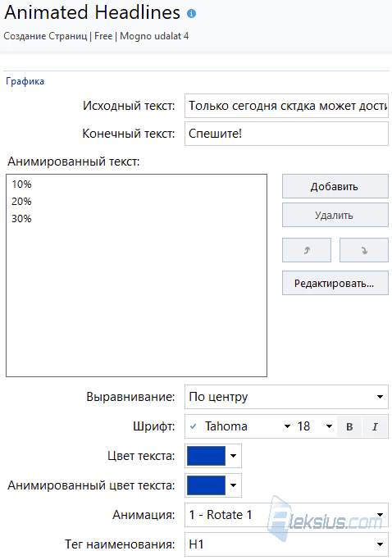Click the Создание Страниц category text
The image size is (392, 560).
coord(45,36)
